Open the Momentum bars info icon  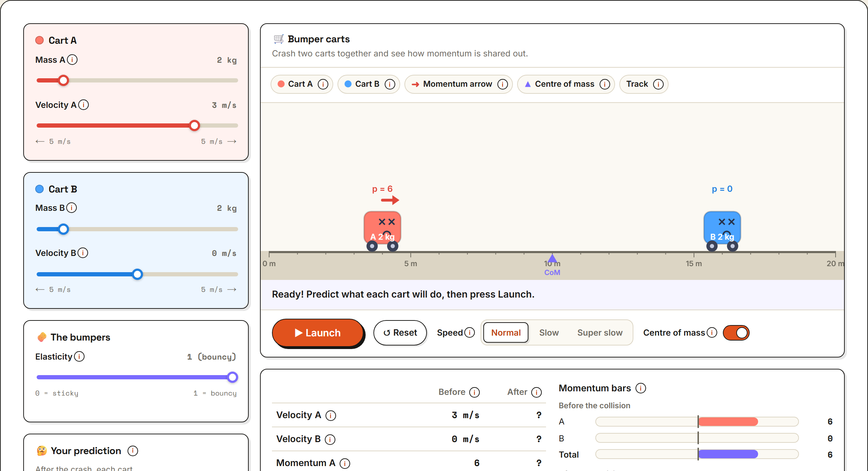[x=640, y=388]
